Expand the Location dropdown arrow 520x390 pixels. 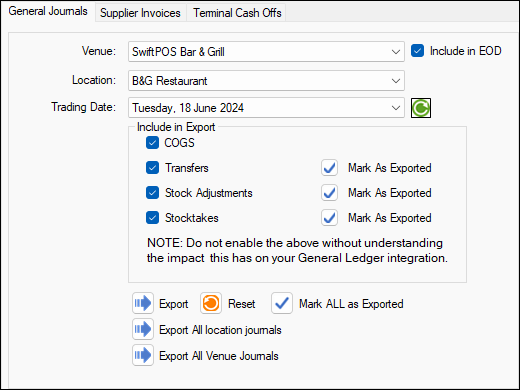[396, 81]
